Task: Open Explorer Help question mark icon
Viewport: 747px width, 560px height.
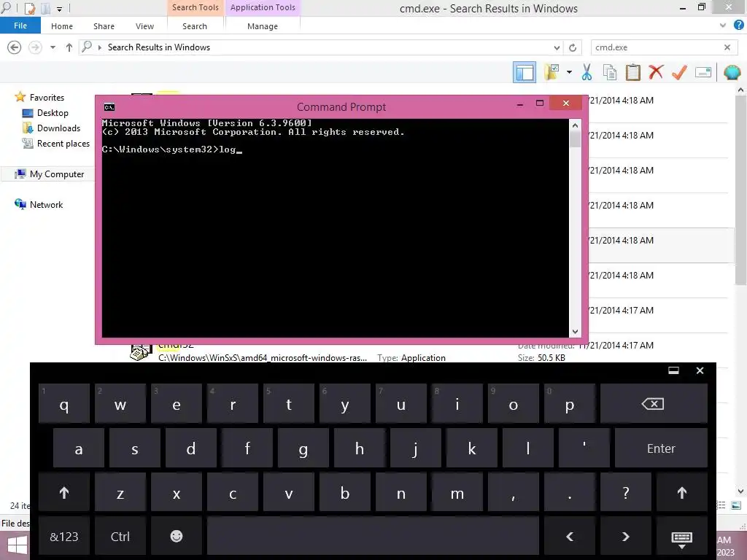Action: click(738, 26)
